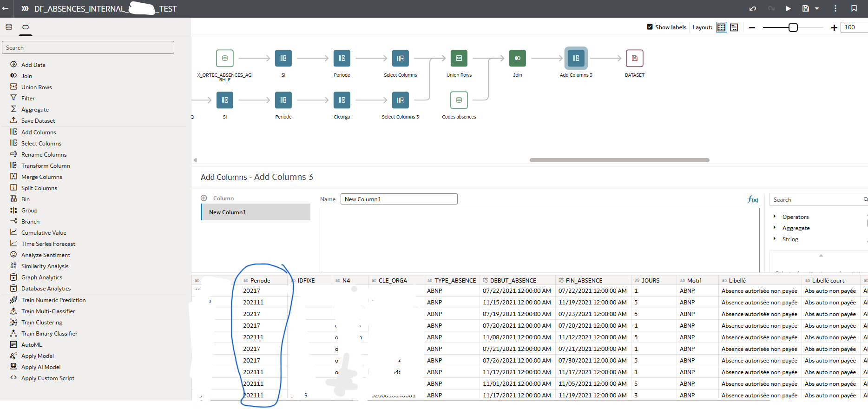Expand the String function group
The image size is (868, 409).
(x=775, y=239)
